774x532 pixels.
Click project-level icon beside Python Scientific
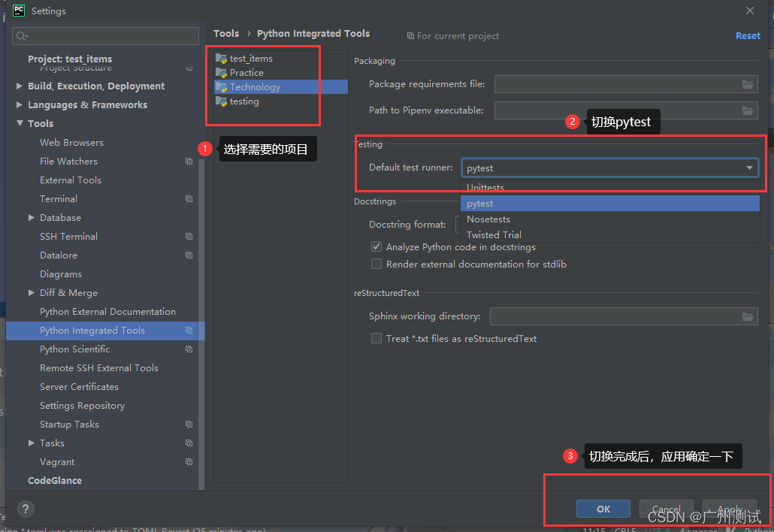(189, 349)
